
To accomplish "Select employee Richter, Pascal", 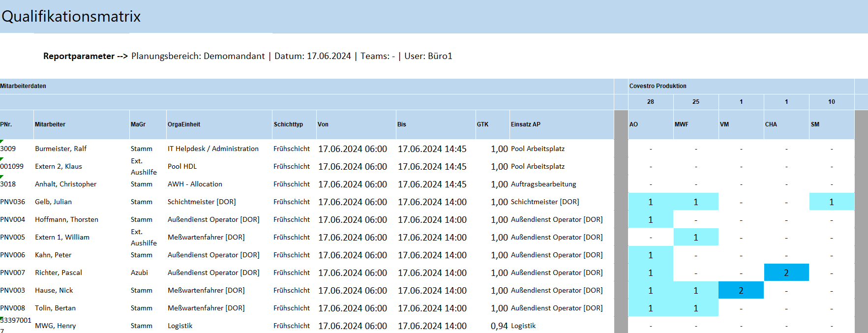I will 59,272.
